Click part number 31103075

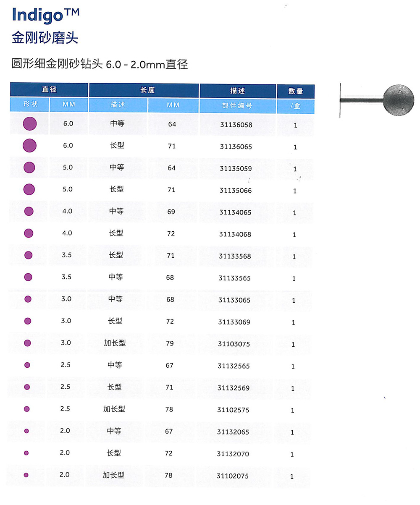tap(234, 344)
